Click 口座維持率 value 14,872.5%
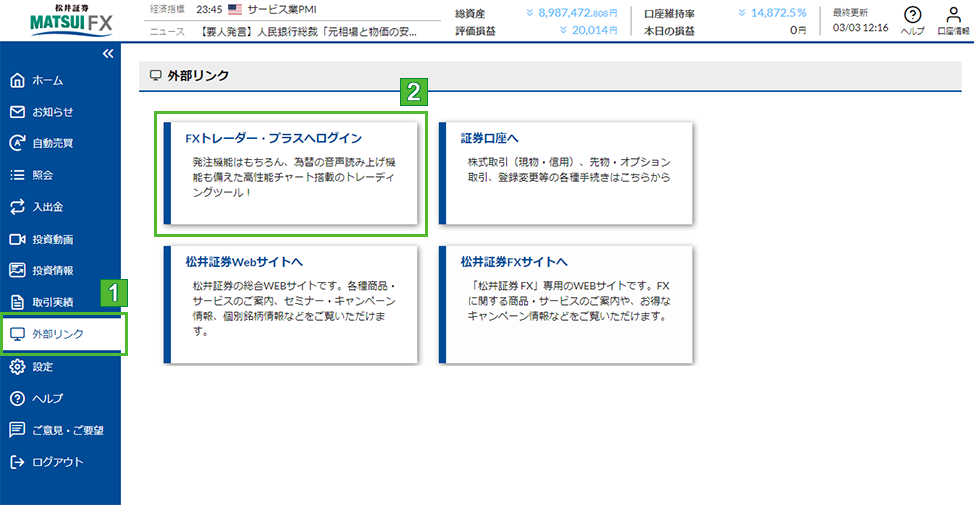 pyautogui.click(x=778, y=13)
